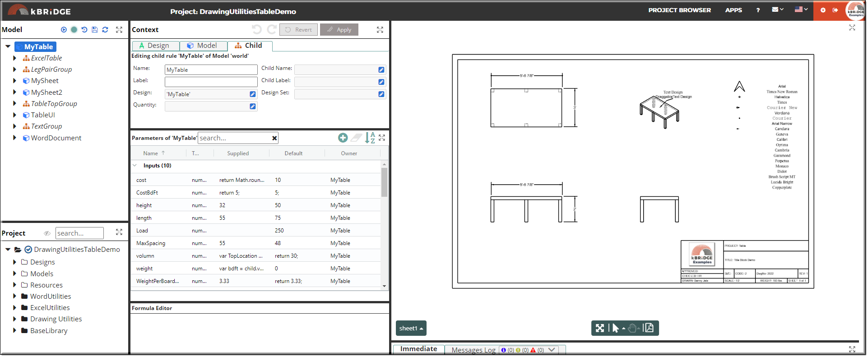
Task: Select the Child tab
Action: click(x=250, y=46)
